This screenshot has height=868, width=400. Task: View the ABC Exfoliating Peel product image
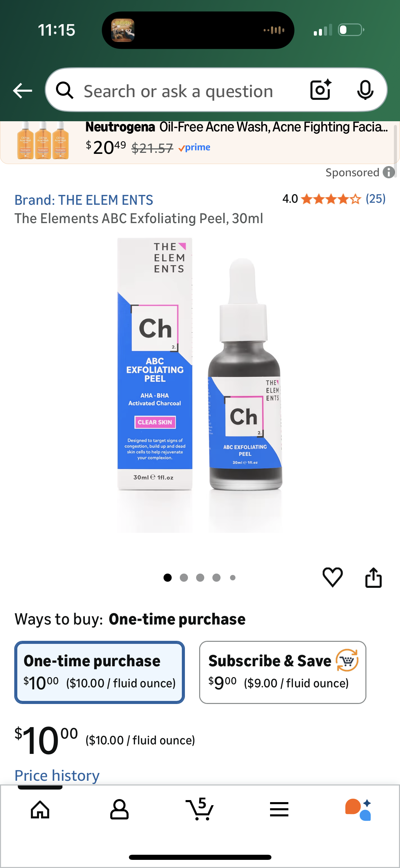tap(200, 385)
